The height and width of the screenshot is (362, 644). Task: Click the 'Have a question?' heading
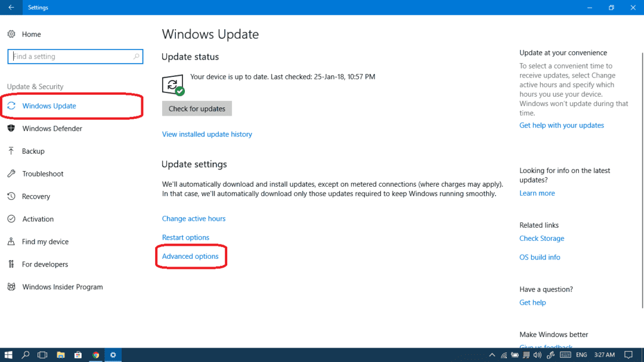[x=546, y=289]
